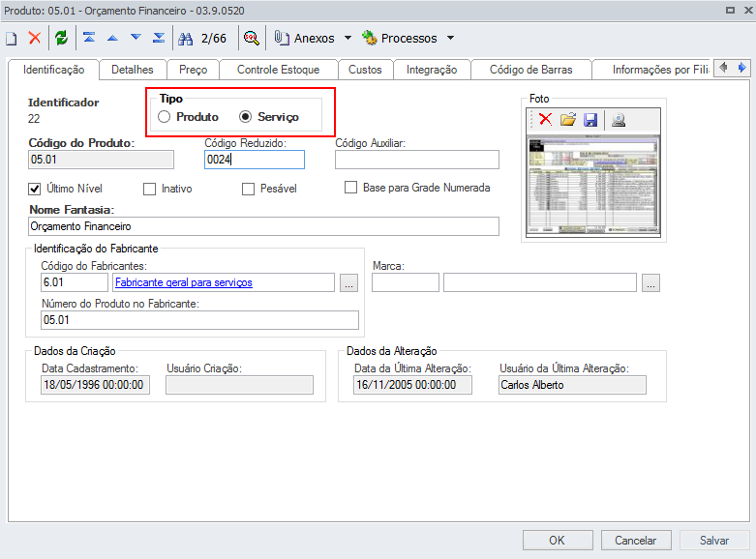Switch to the Identificação tab

coord(53,70)
